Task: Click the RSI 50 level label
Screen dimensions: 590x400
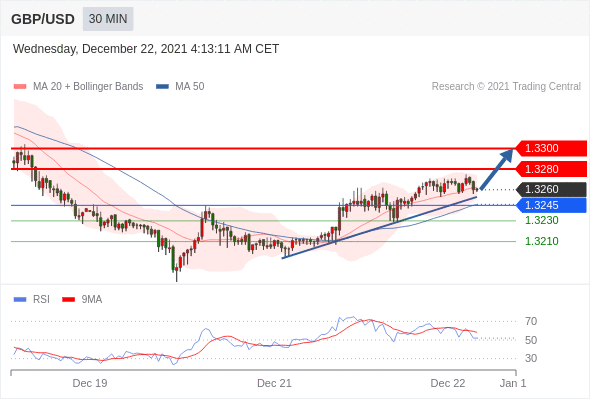Action: tap(531, 340)
